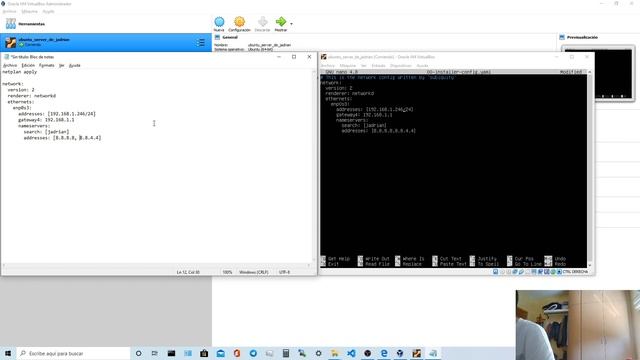The image size is (640, 360).
Task: Open the Calculator icon on the taskbar
Action: 286,353
